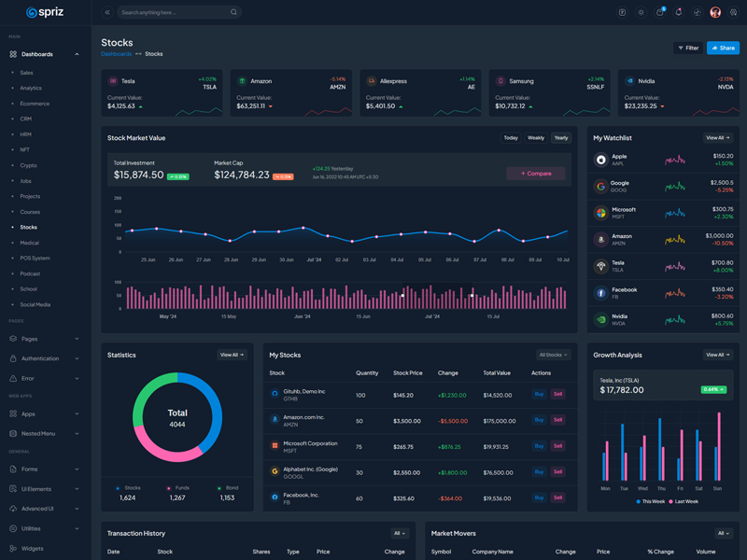Open Crypto in the sidebar menu
Viewport: 747px width, 560px height.
pyautogui.click(x=29, y=165)
